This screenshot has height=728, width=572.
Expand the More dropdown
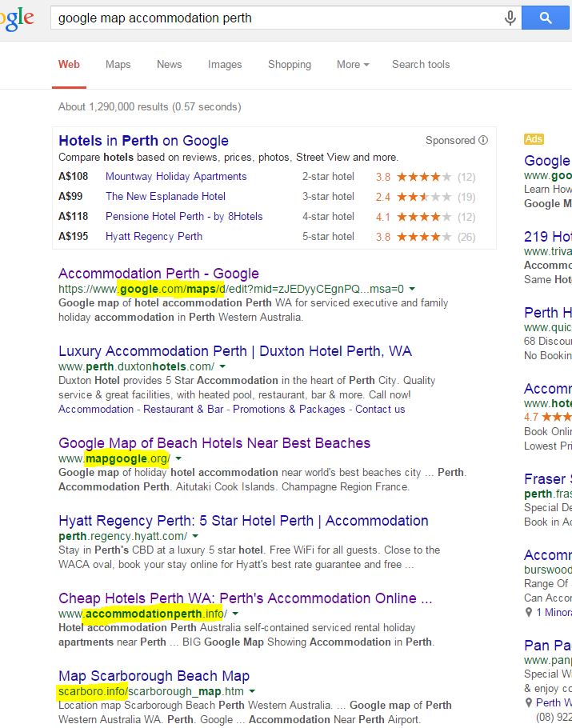pyautogui.click(x=353, y=65)
